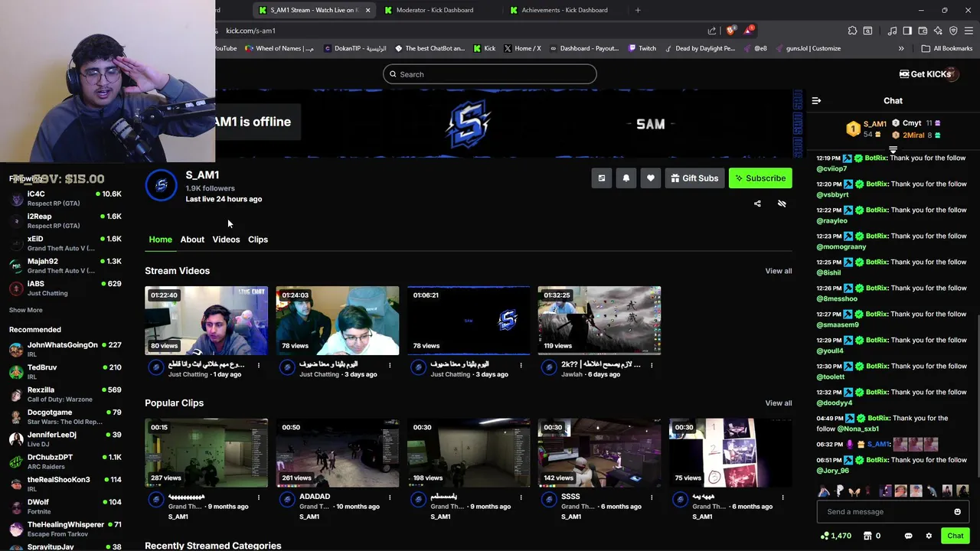Open the reader search toolbar icon
The width and height of the screenshot is (980, 551).
click(867, 31)
